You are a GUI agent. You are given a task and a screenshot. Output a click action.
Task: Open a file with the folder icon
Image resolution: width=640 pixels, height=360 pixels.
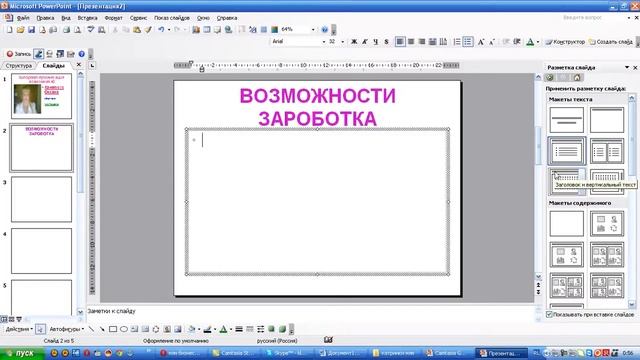click(20, 30)
